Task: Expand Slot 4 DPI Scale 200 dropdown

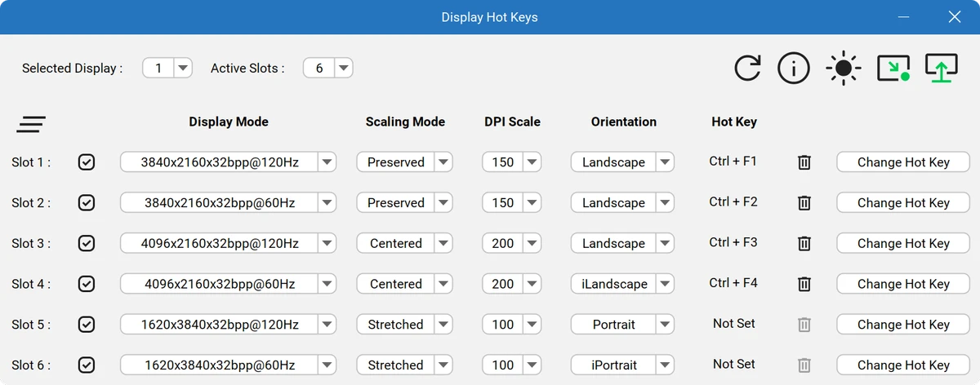Action: pos(512,284)
